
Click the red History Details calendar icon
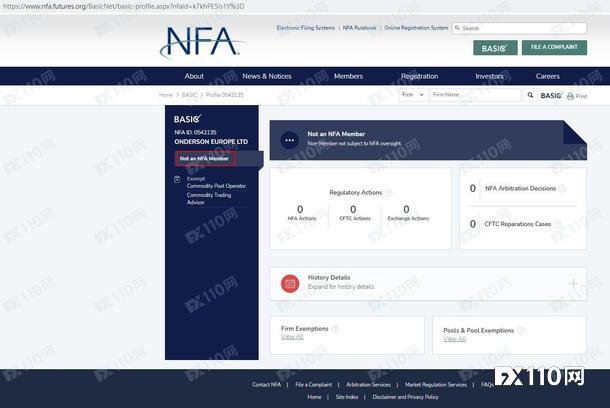tap(290, 283)
